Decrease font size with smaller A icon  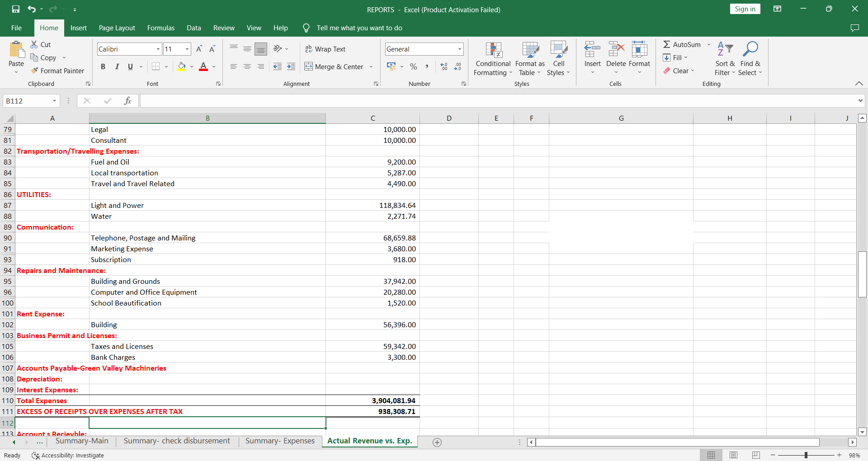212,49
